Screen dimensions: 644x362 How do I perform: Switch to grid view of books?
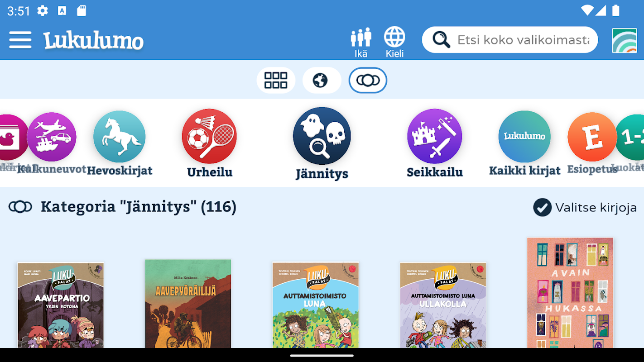point(276,80)
